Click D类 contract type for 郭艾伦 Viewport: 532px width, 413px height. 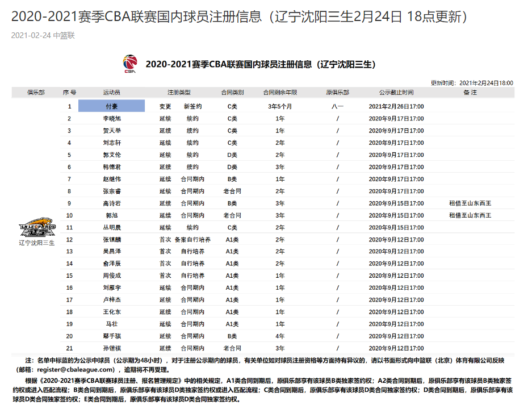(232, 155)
